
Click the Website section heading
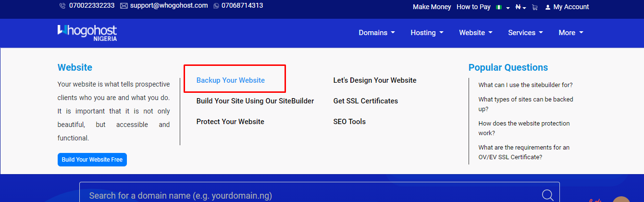[x=75, y=67]
